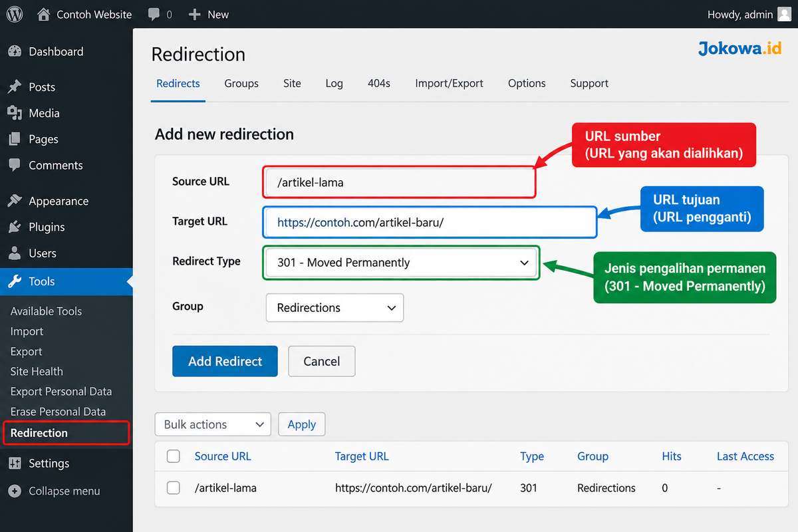Click the WordPress logo icon
Viewport: 798px width, 532px height.
[x=15, y=14]
